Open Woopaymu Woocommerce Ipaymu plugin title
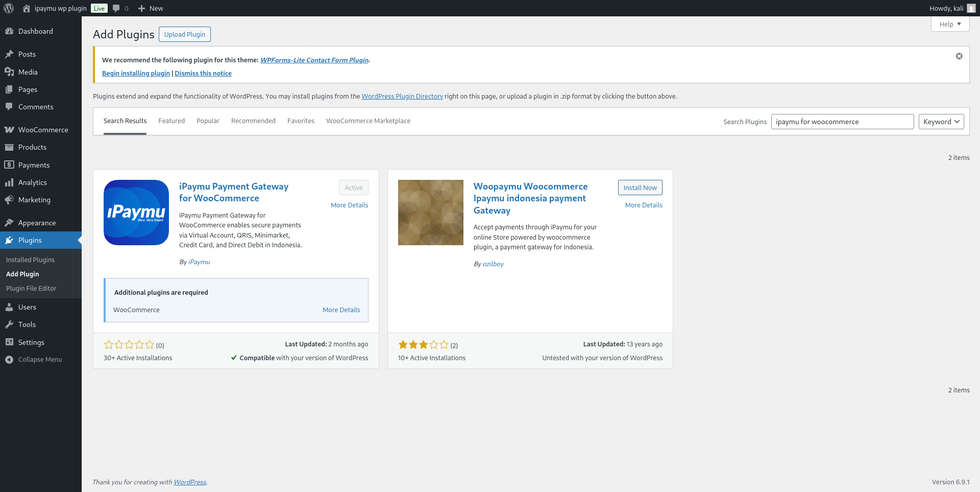This screenshot has height=492, width=980. pyautogui.click(x=530, y=198)
